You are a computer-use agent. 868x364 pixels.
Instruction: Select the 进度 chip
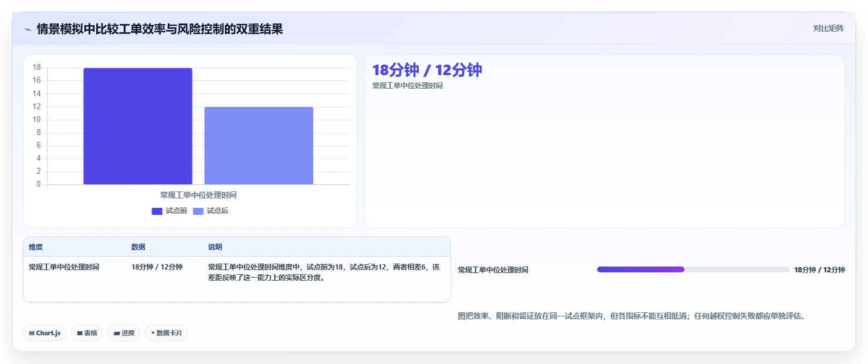click(x=124, y=333)
